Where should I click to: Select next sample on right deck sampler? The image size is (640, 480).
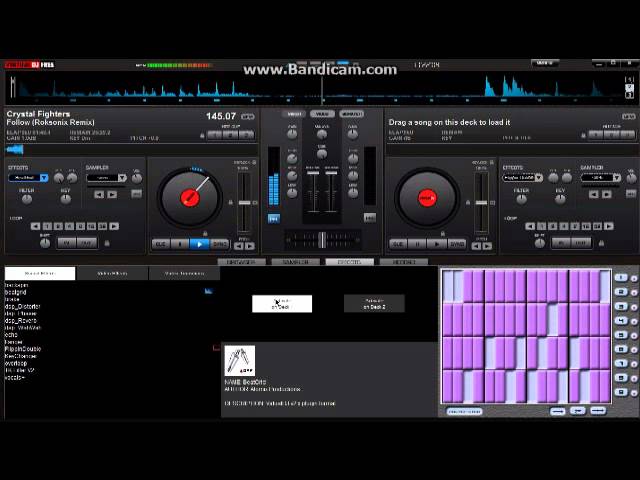pyautogui.click(x=607, y=195)
